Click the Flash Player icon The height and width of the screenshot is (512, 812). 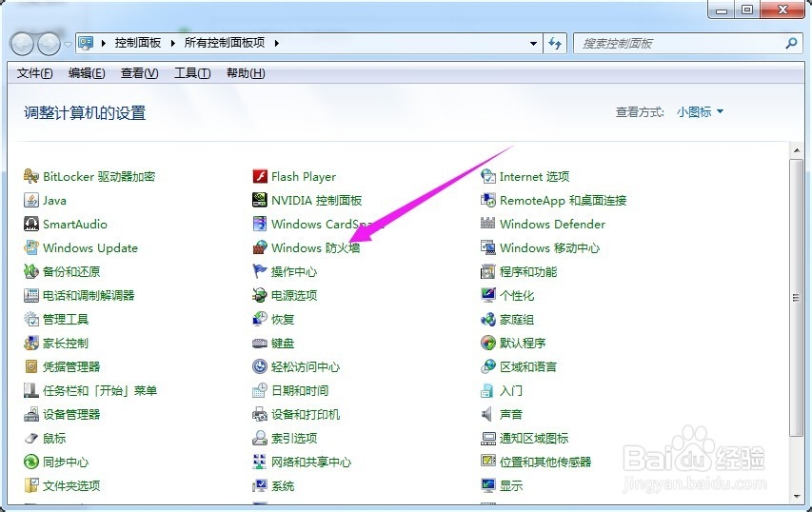(260, 176)
